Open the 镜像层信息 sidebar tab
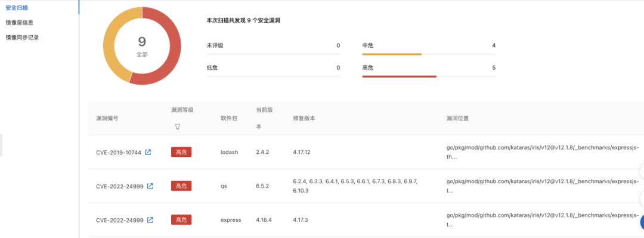The image size is (644, 238). tap(20, 23)
